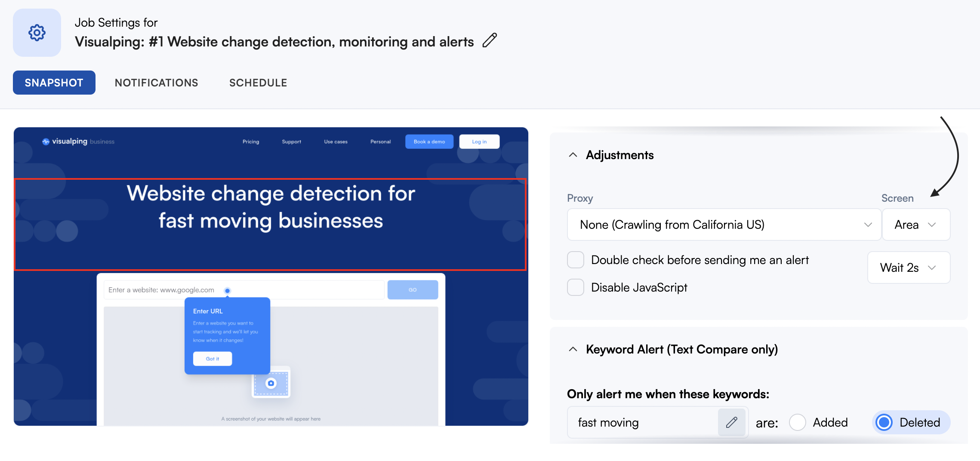Image resolution: width=980 pixels, height=461 pixels.
Task: Click the Enter a website field in preview
Action: tap(243, 290)
